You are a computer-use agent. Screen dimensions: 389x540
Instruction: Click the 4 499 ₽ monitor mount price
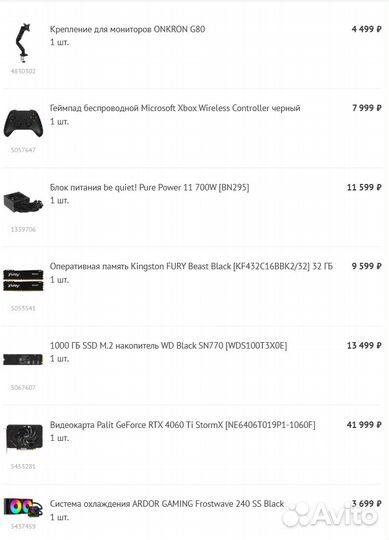tap(366, 29)
